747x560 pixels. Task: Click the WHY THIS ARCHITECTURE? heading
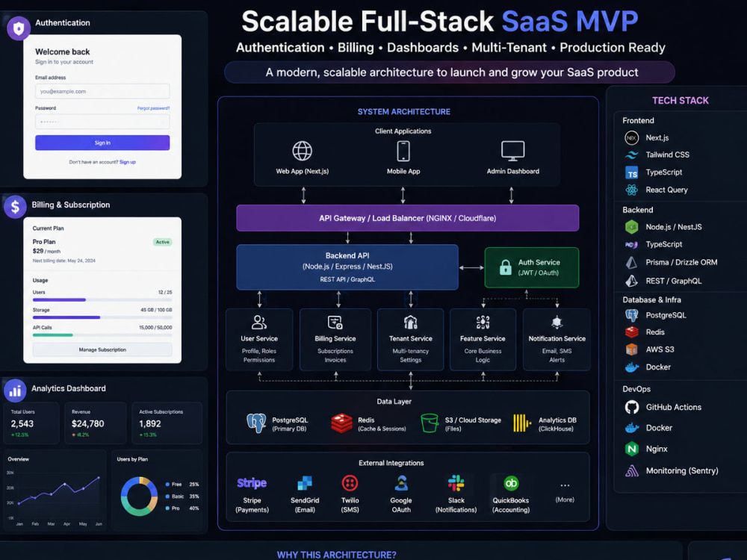tap(336, 555)
